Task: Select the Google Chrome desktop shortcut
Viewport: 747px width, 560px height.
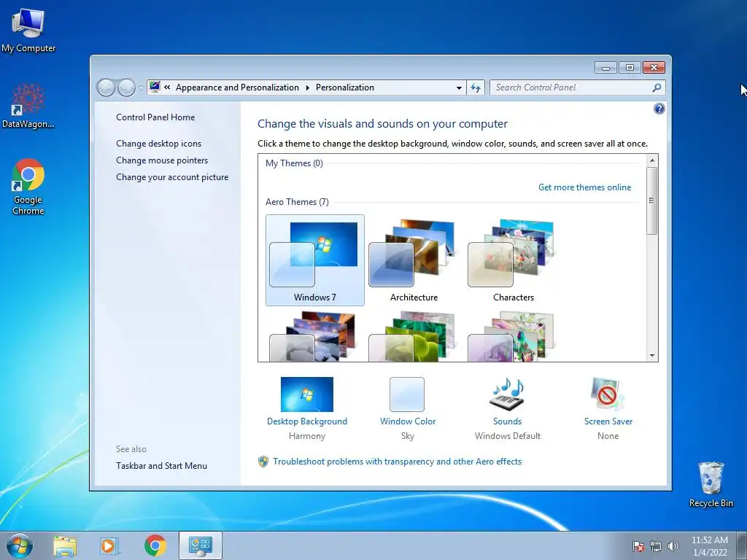Action: [28, 186]
